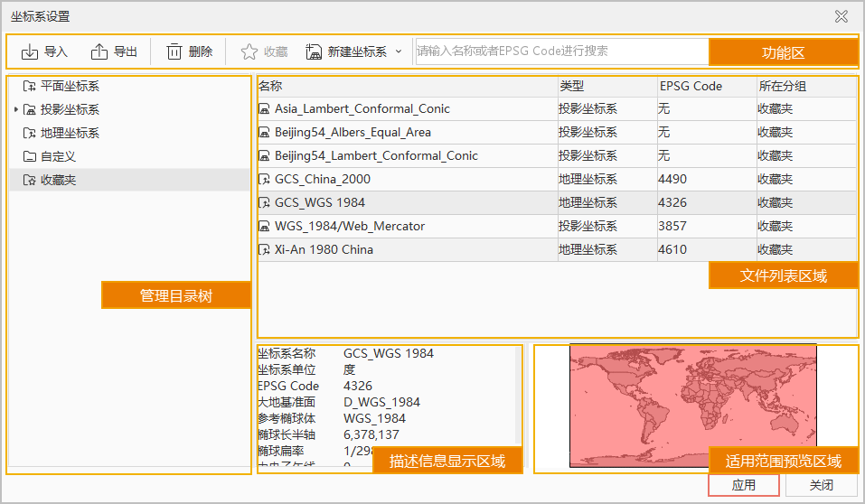Screen dimensions: 865x504
Task: Select 投影坐标系 folder icon in tree
Action: [29, 109]
